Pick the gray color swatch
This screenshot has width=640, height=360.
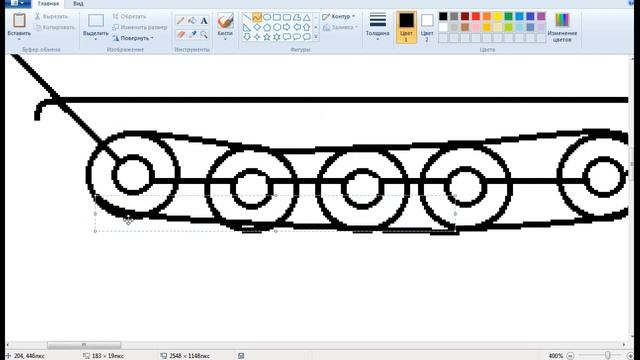pyautogui.click(x=454, y=16)
